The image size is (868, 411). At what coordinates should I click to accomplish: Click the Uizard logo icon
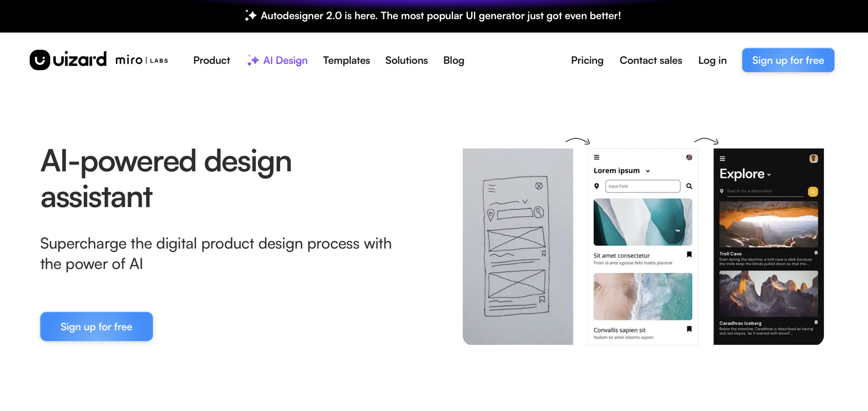pos(40,60)
